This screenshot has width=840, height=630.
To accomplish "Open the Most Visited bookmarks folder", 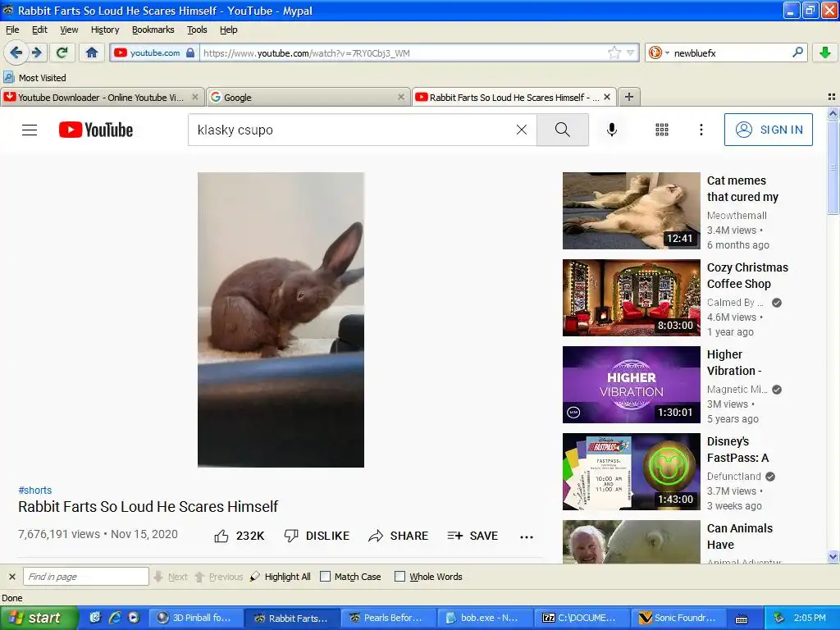I will [35, 78].
